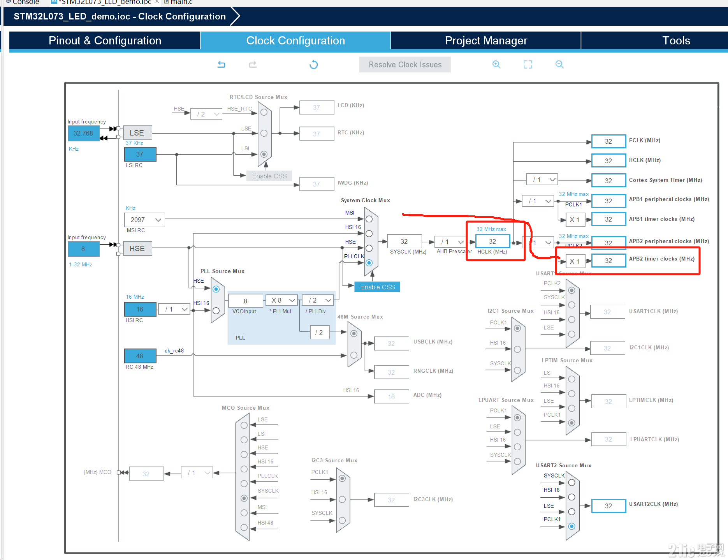Click the FCLK (MHz) output box
The image size is (728, 560).
[609, 141]
